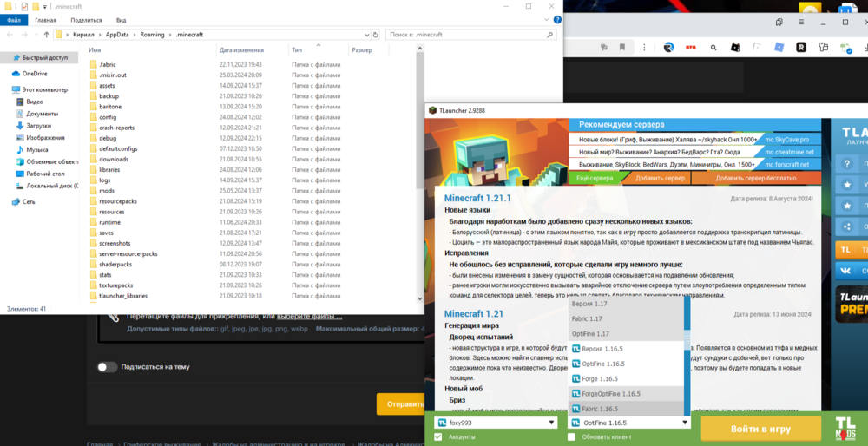The image size is (868, 446).
Task: Choose Forge 1.16.5 in version list
Action: [x=626, y=378]
